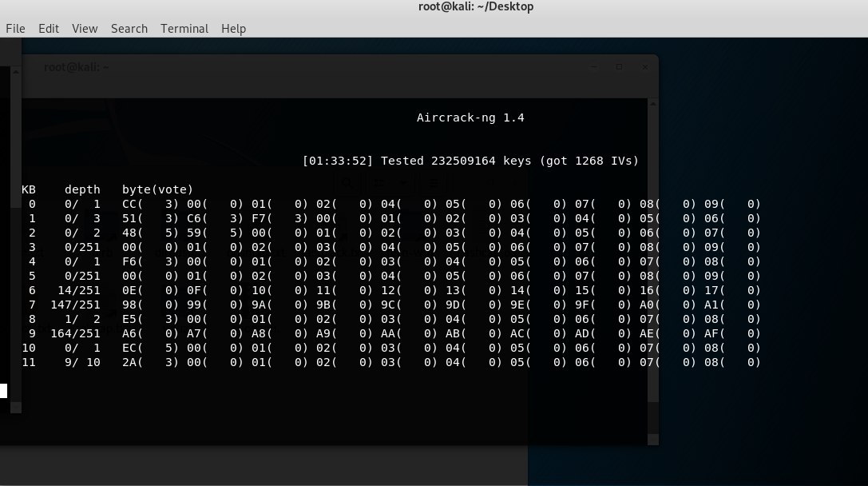Open the View menu
The height and width of the screenshot is (486, 868).
85,28
